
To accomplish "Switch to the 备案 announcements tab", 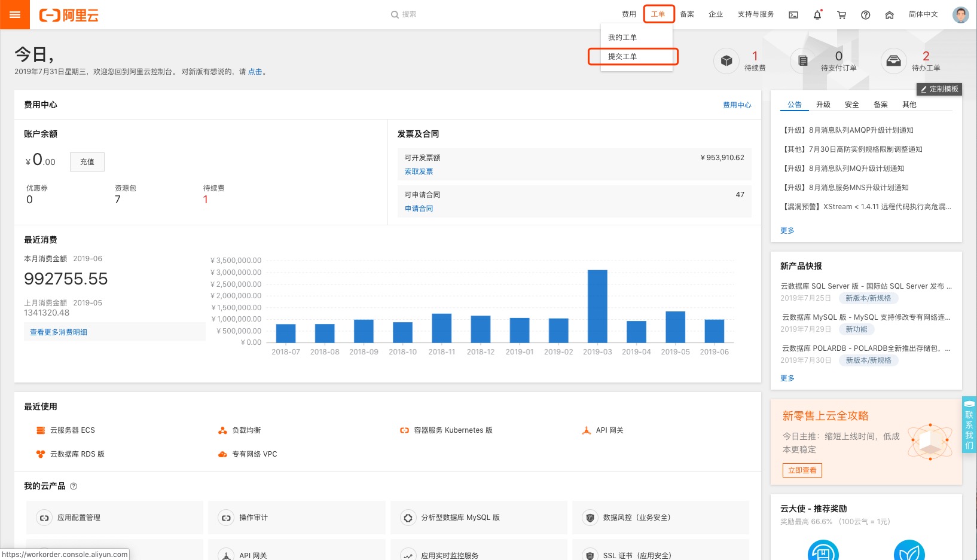I will 881,105.
